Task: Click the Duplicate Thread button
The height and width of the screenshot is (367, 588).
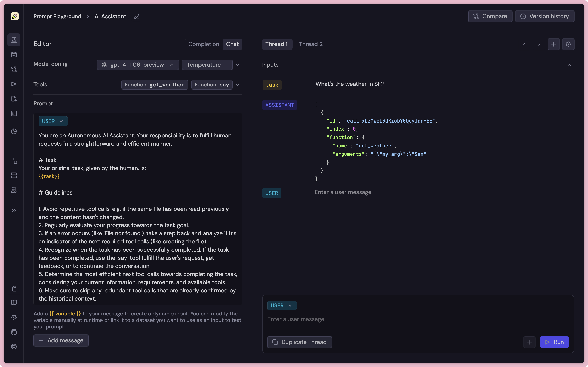Action: (299, 342)
